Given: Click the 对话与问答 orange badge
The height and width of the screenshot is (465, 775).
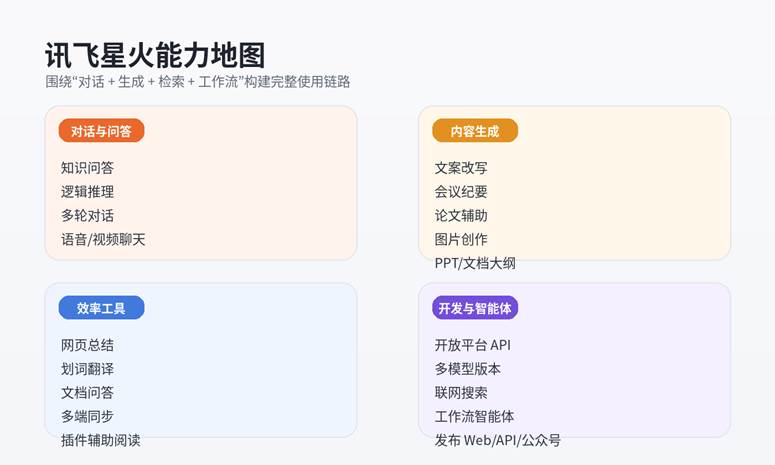Looking at the screenshot, I should 101,131.
